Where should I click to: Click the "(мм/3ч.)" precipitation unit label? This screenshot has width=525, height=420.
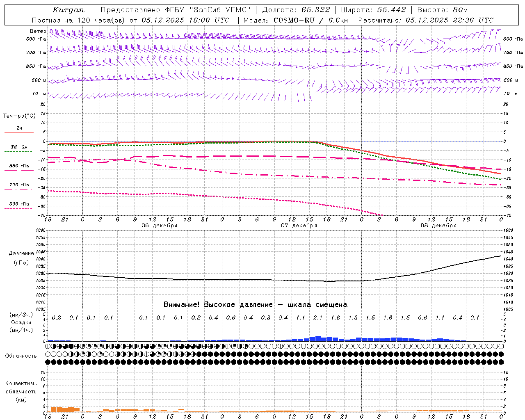click(x=21, y=315)
